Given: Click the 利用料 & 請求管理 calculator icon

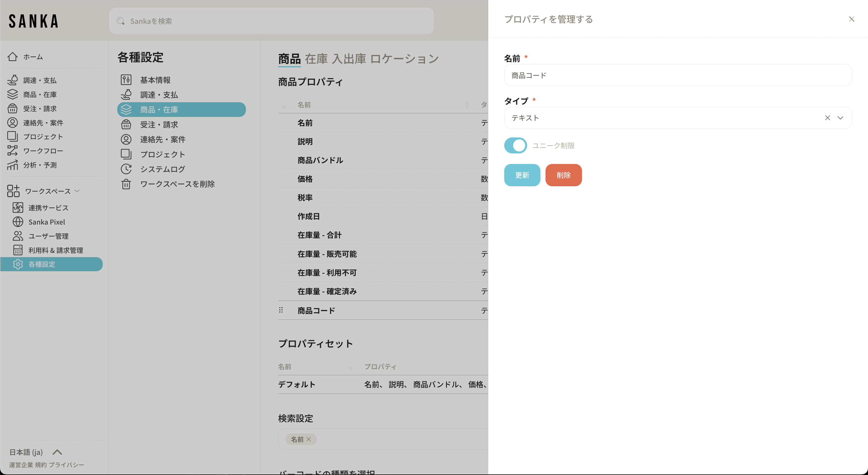Looking at the screenshot, I should pyautogui.click(x=17, y=250).
